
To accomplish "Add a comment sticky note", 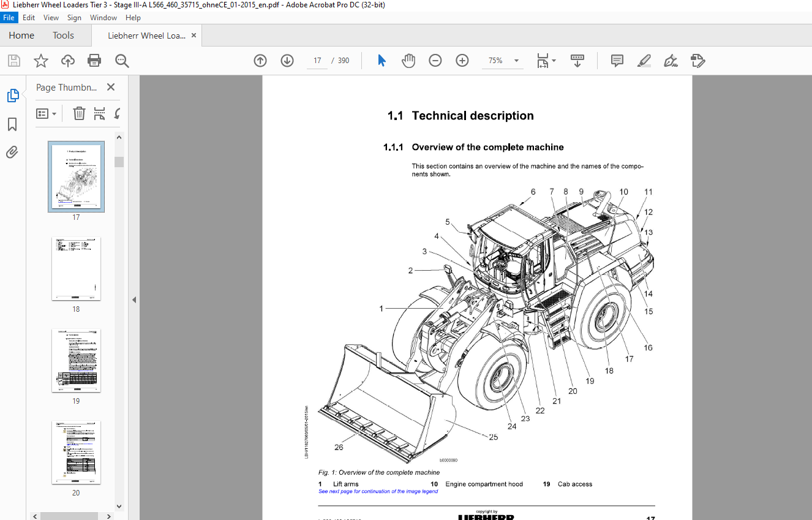I will point(617,61).
